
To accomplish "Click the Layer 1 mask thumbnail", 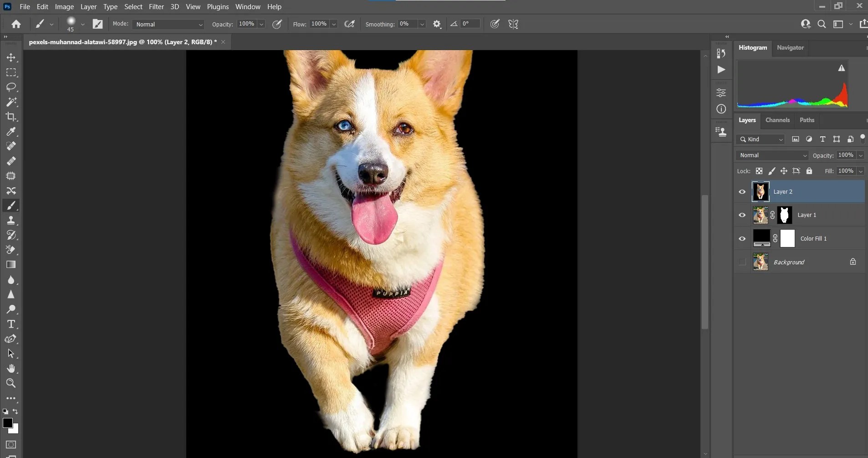I will [x=785, y=215].
